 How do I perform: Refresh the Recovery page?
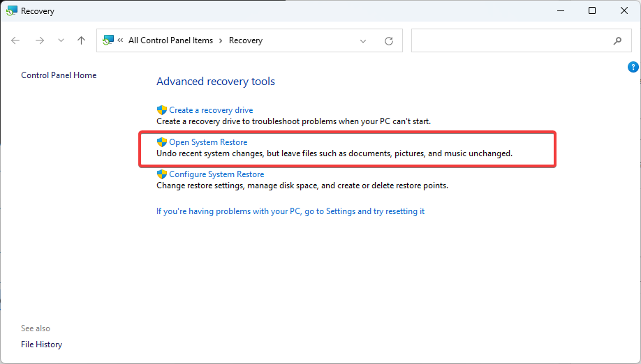pyautogui.click(x=389, y=40)
